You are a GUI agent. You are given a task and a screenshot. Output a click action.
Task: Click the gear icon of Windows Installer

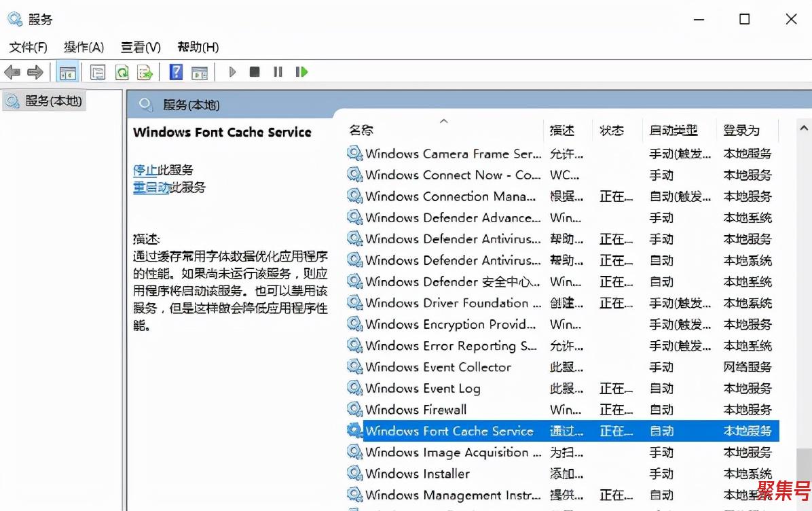pos(354,473)
